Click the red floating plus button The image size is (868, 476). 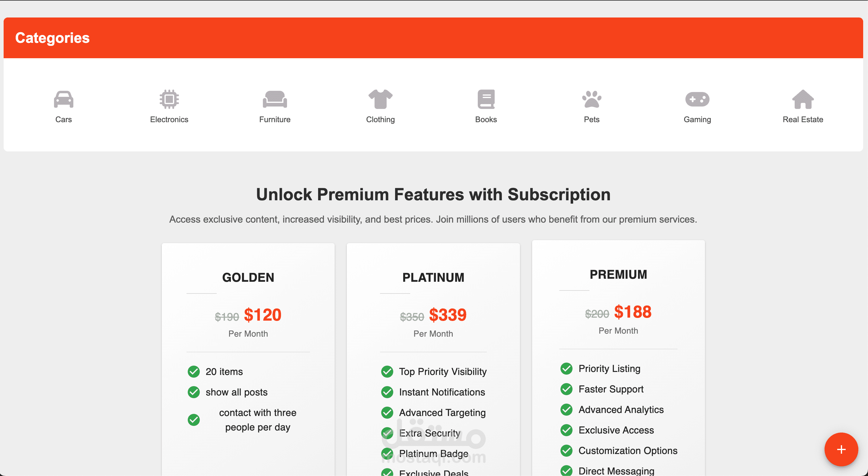pyautogui.click(x=841, y=449)
